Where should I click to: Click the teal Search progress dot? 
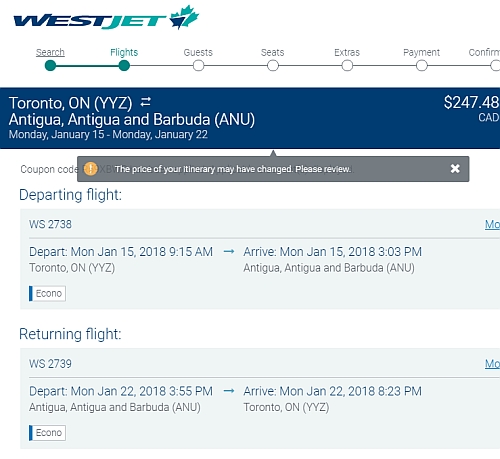pyautogui.click(x=50, y=66)
